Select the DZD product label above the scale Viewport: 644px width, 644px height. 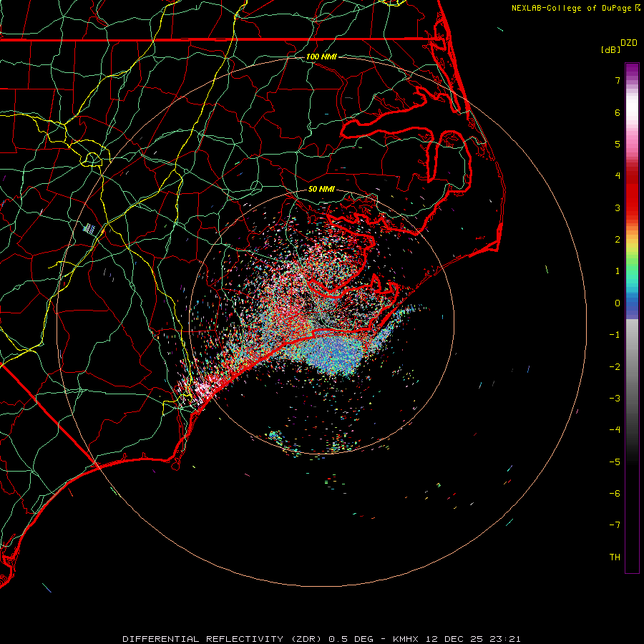[628, 43]
